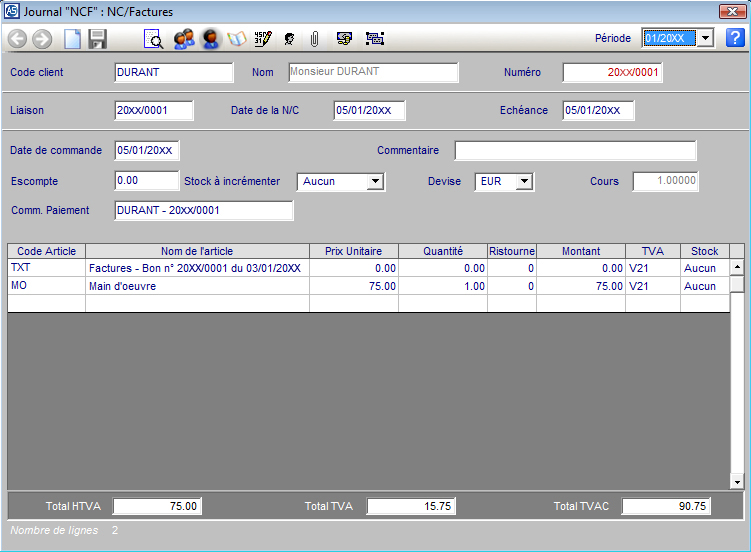
Task: Expand the Stock à incrémenter dropdown
Action: coord(375,182)
